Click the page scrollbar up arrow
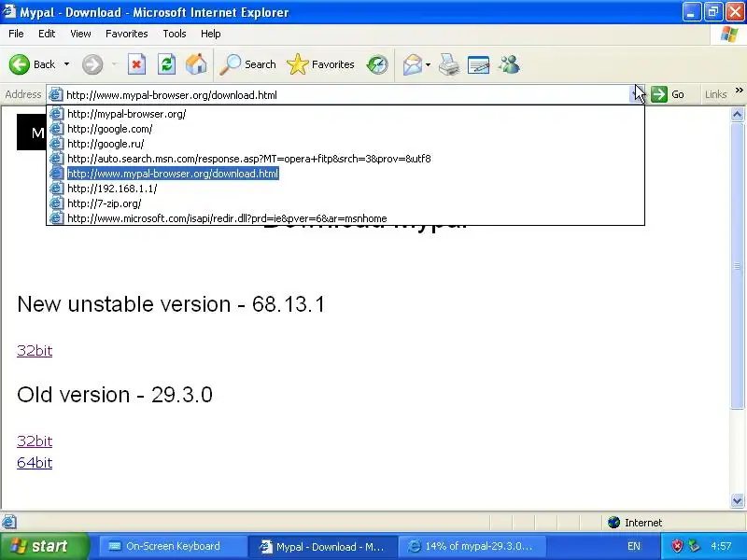 [737, 114]
